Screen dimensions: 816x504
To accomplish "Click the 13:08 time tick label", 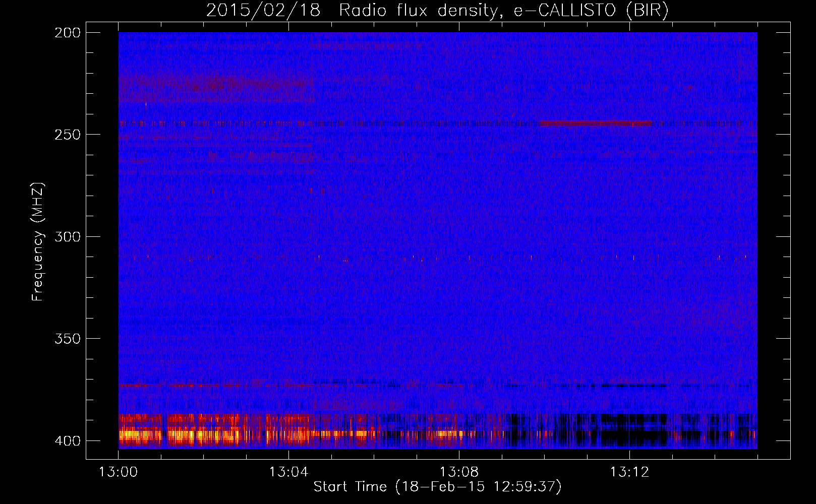I will pyautogui.click(x=459, y=472).
